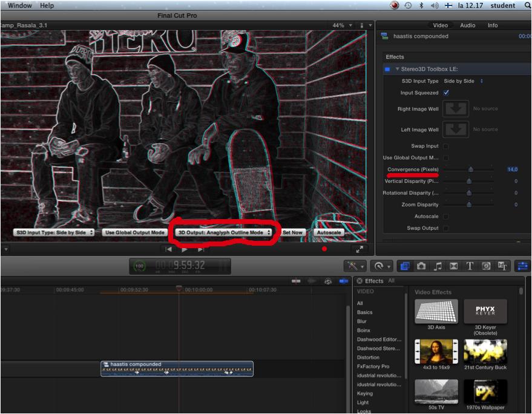Viewport: 532px width, 414px height.
Task: Open Time Machine menu bar icon
Action: coord(408,5)
